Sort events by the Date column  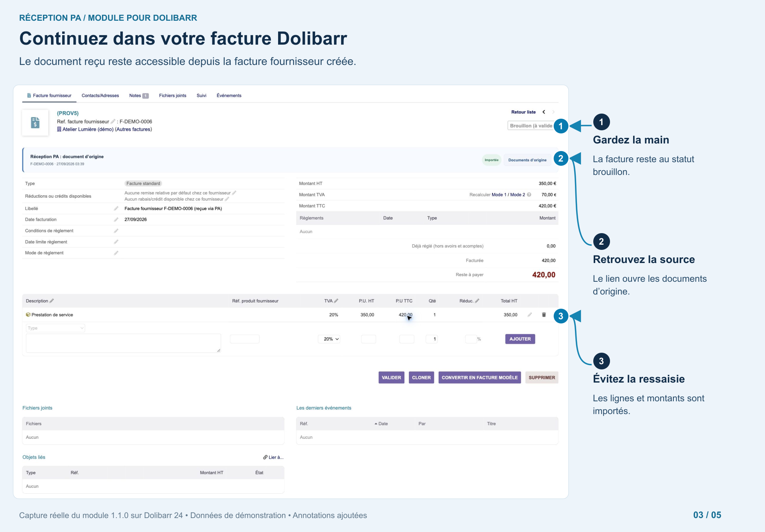[381, 424]
